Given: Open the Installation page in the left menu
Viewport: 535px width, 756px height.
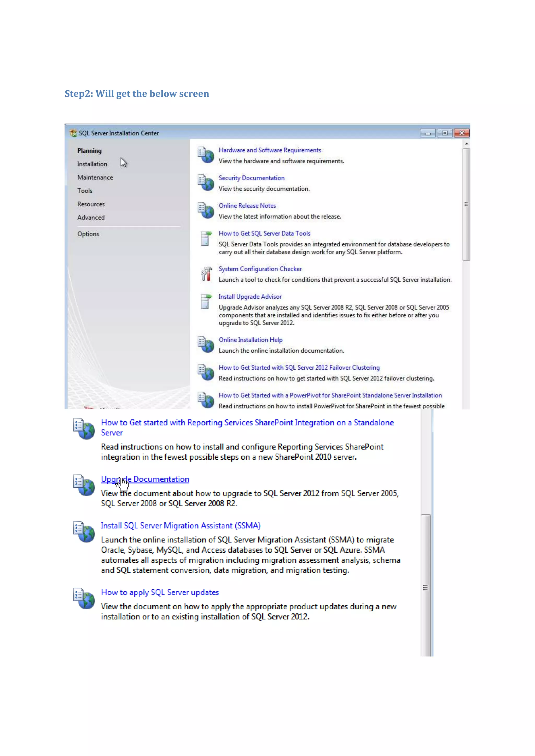Looking at the screenshot, I should 92,164.
